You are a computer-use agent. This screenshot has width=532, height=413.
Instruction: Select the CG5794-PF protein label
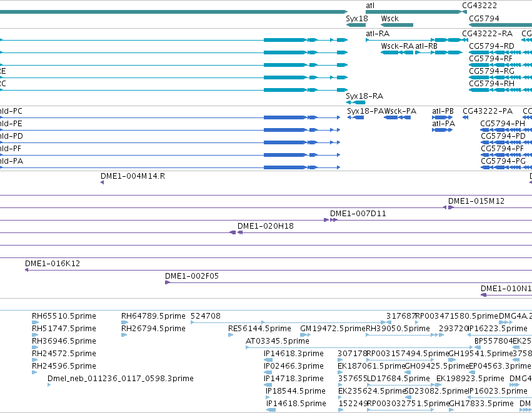[502, 149]
